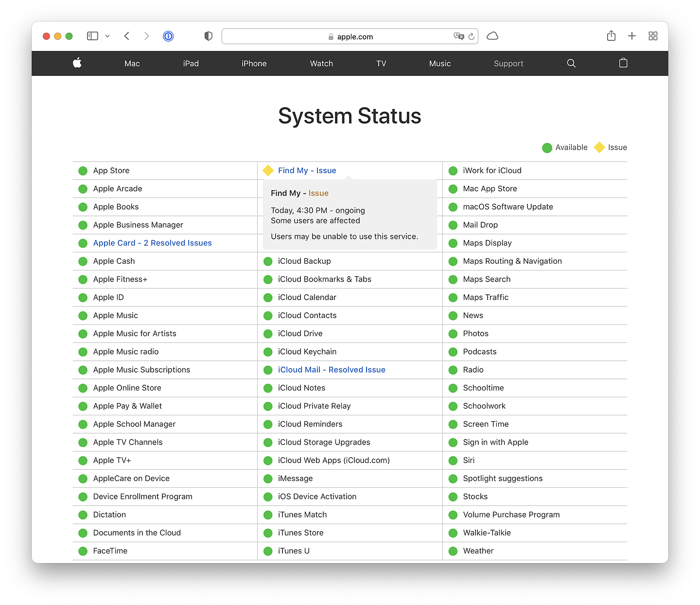This screenshot has width=700, height=605.
Task: Show the tab overview grid icon
Action: (x=653, y=36)
